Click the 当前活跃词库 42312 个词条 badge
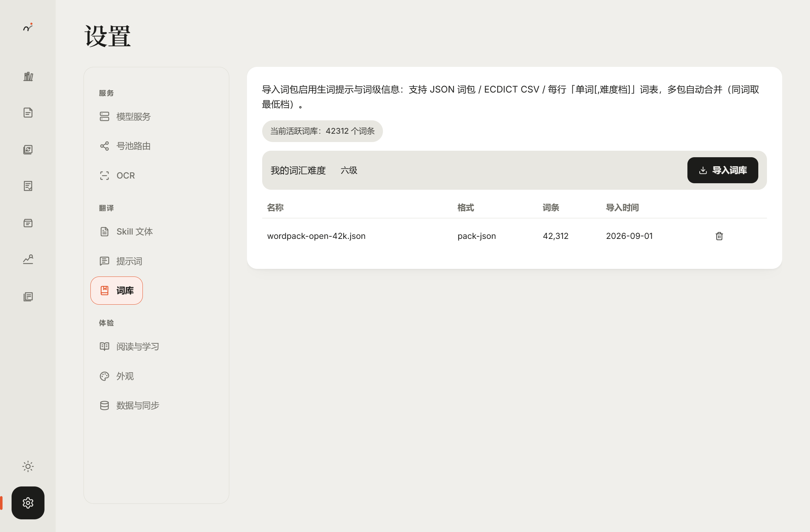This screenshot has height=532, width=810. coord(322,131)
